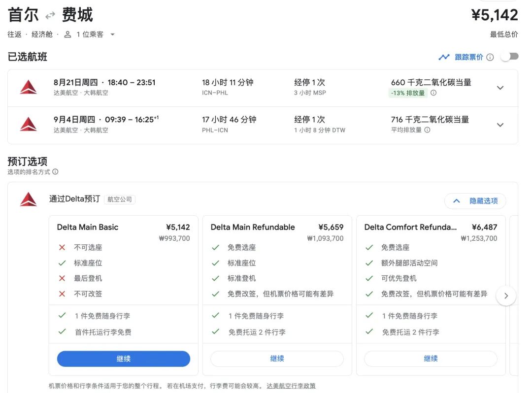
Task: Click info icon beside -13% 排放量
Action: click(x=433, y=93)
